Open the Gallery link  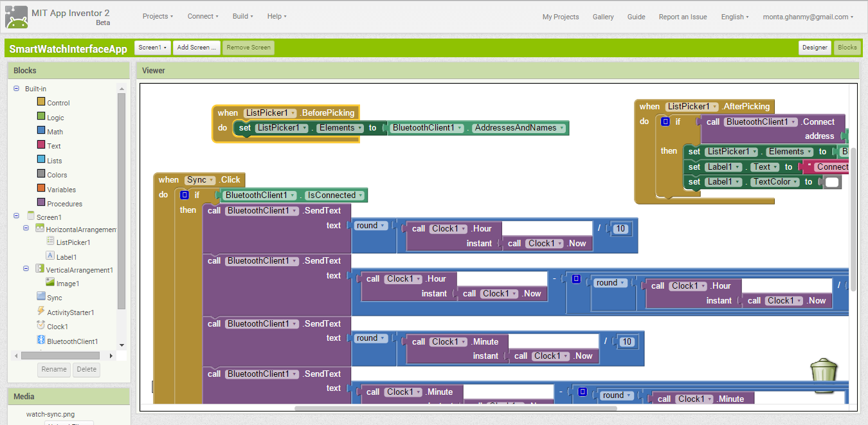[603, 17]
